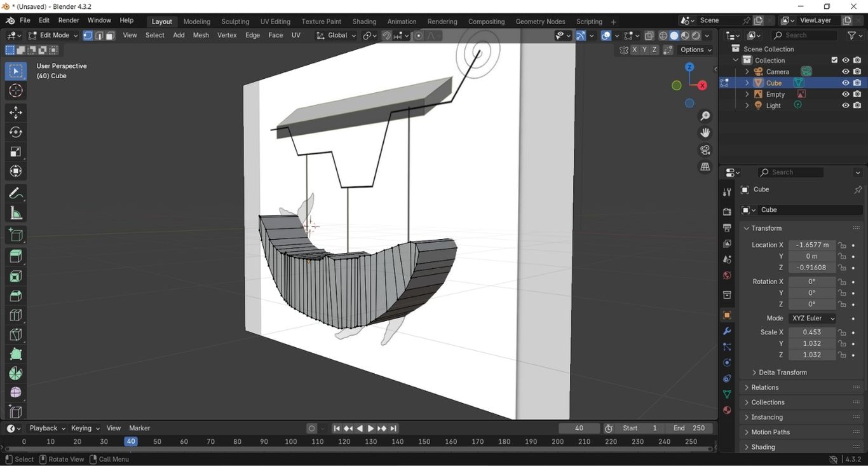The width and height of the screenshot is (868, 466).
Task: Open Render properties tab icon
Action: pos(727,212)
